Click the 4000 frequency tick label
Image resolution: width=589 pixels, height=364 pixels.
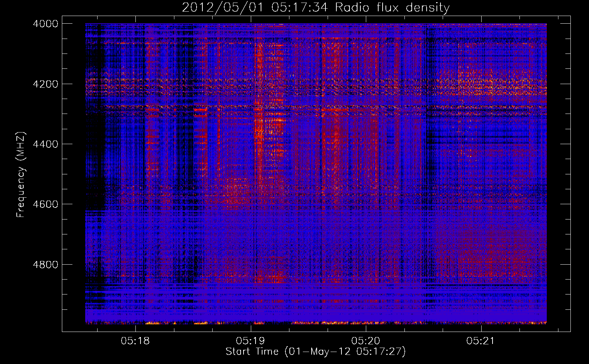coord(46,24)
